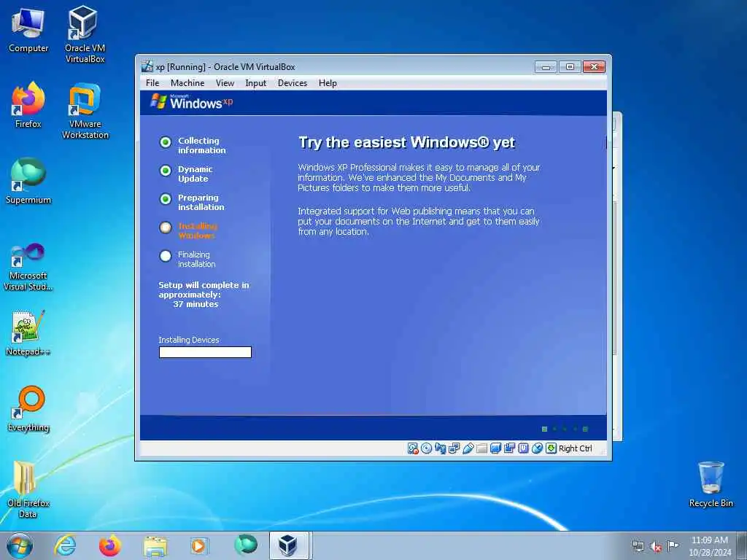Click the Show desktop button at taskbar end
Image resolution: width=747 pixels, height=560 pixels.
tap(742, 545)
